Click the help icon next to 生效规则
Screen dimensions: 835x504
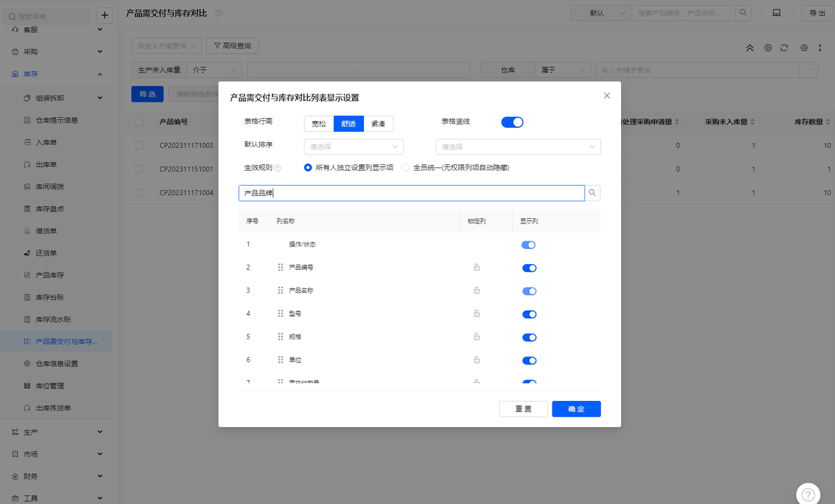pos(277,168)
